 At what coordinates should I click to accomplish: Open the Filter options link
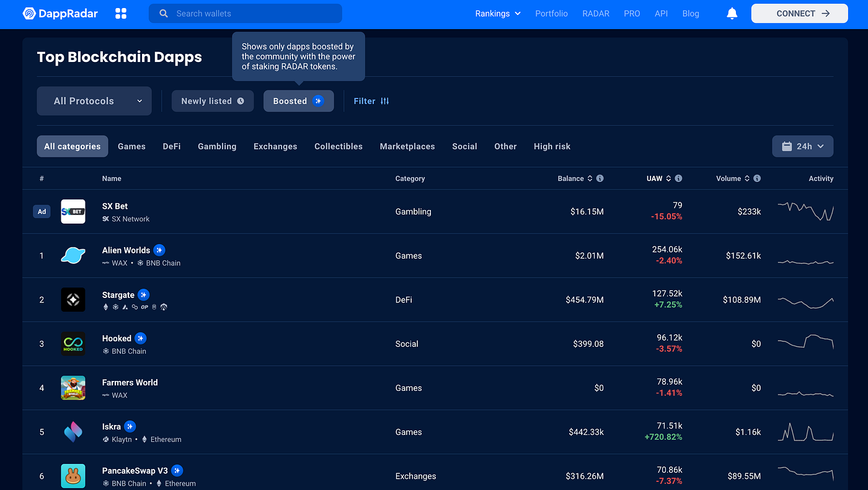371,101
